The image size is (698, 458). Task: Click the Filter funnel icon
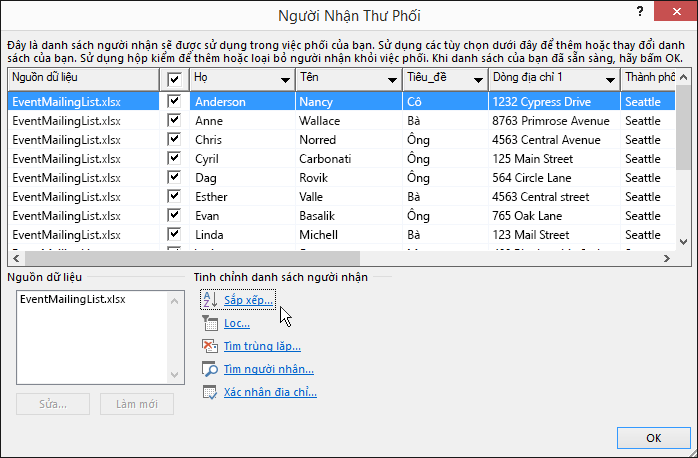pos(210,323)
